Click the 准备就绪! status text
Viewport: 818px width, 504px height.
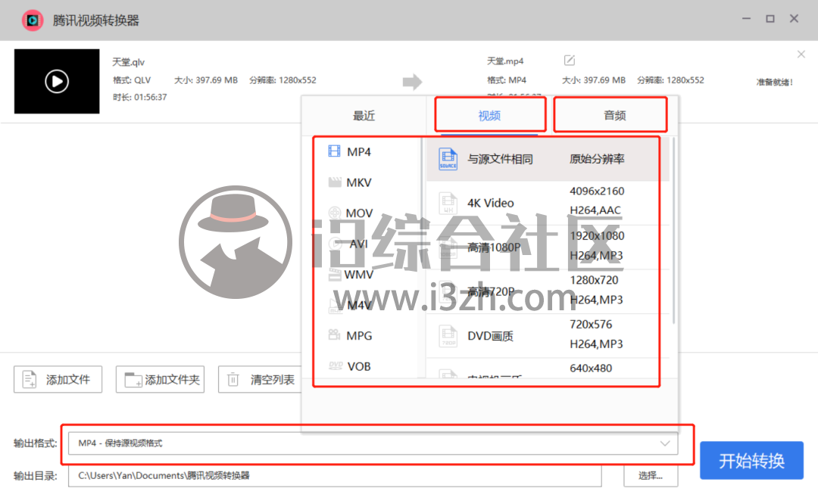pyautogui.click(x=775, y=82)
